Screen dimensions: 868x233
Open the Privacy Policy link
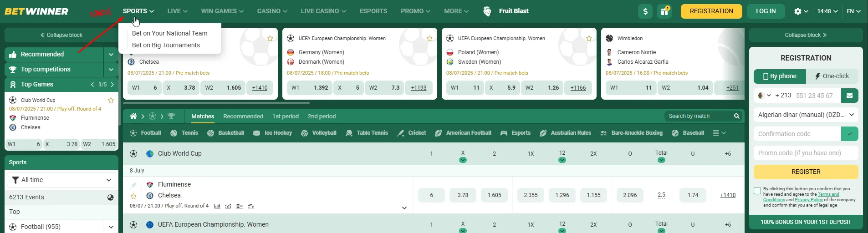[809, 200]
